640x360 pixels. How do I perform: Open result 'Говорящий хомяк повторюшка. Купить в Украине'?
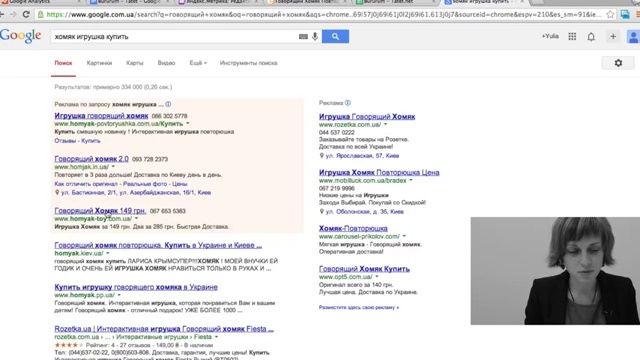[158, 245]
